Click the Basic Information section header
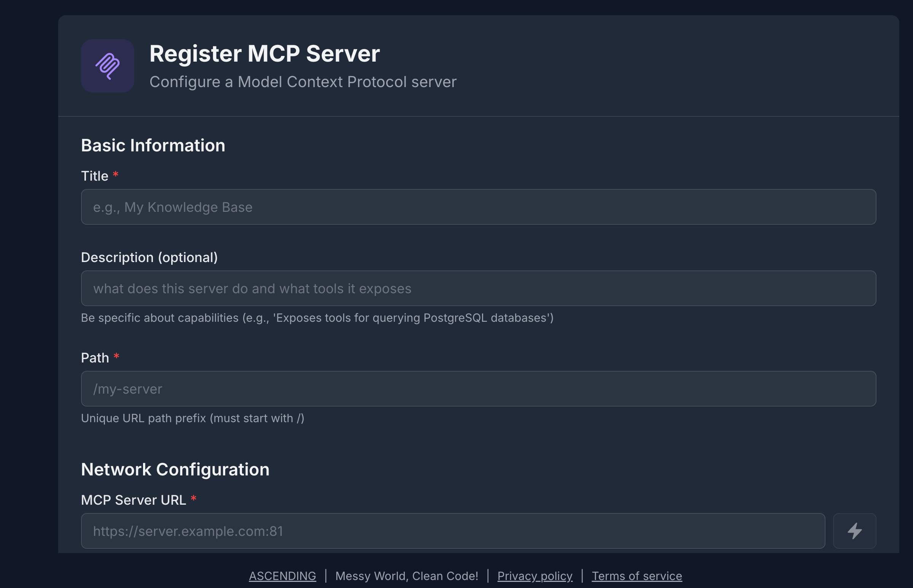The width and height of the screenshot is (913, 588). (x=153, y=145)
